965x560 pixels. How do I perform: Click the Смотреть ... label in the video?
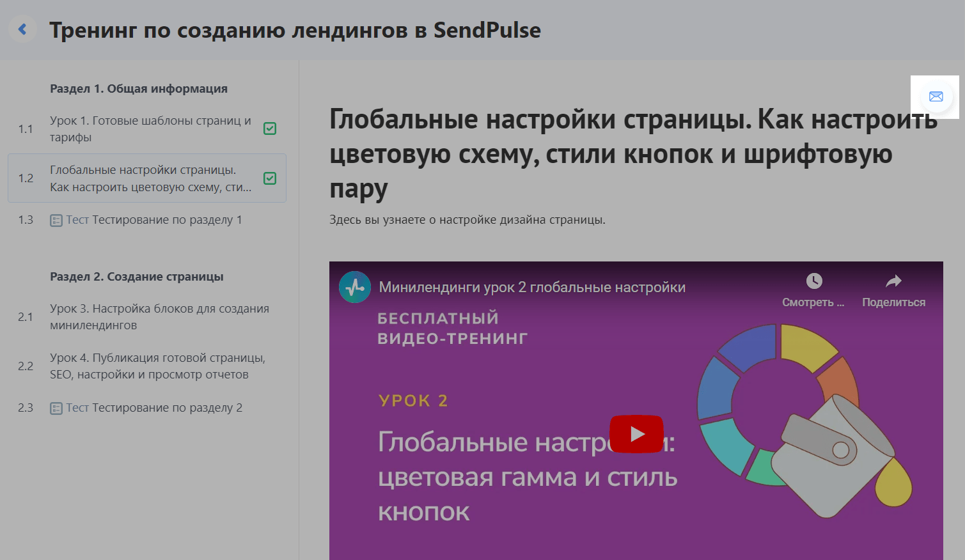click(813, 302)
